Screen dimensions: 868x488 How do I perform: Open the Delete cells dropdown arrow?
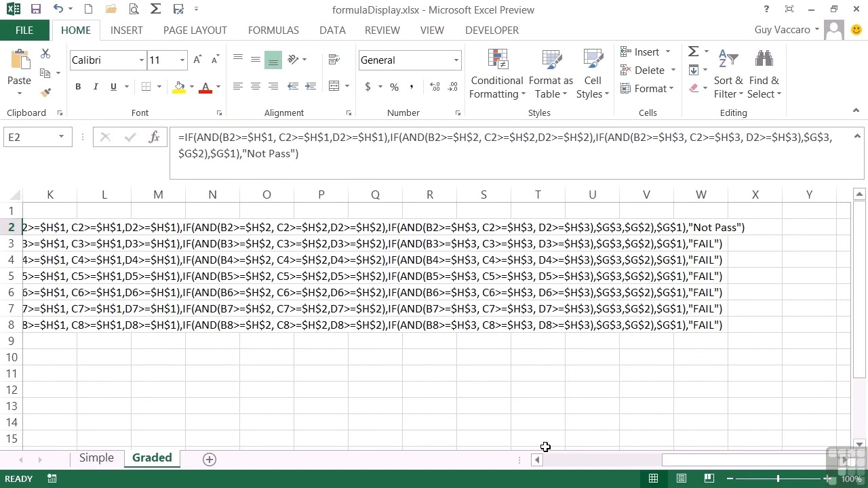click(673, 70)
